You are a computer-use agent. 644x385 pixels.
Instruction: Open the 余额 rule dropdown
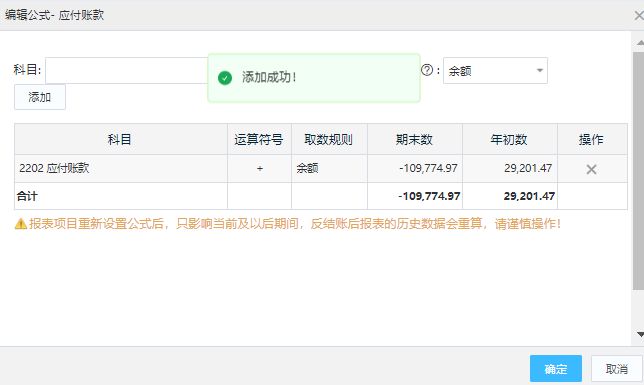pyautogui.click(x=495, y=71)
